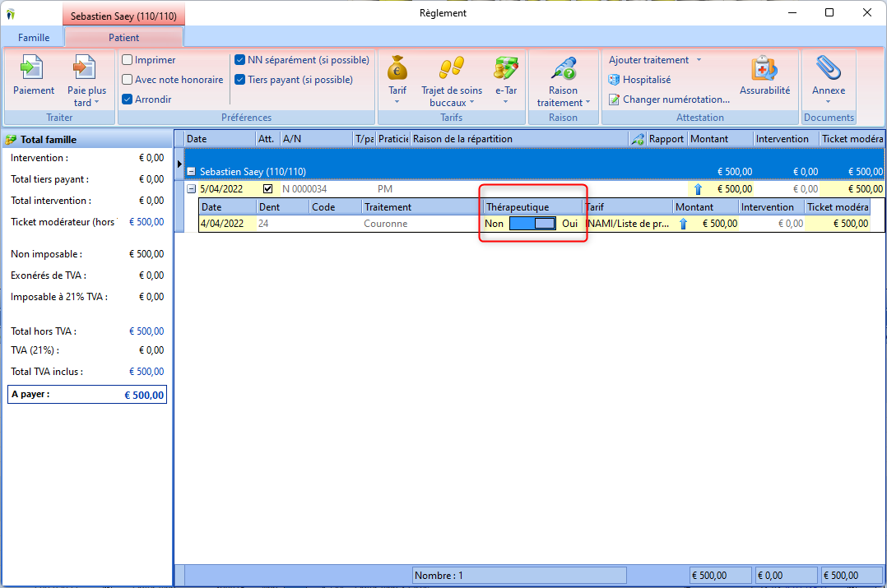
Task: Enable the Imprimer checkbox
Action: pyautogui.click(x=128, y=60)
